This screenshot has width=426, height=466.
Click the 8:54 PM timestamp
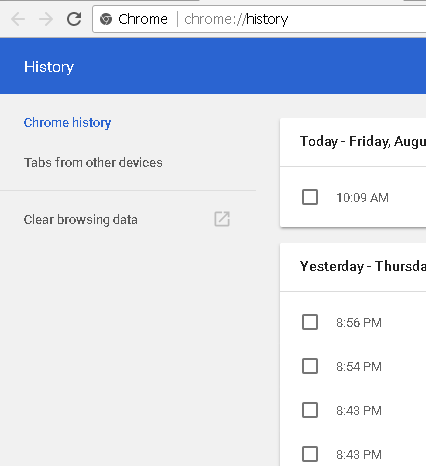pyautogui.click(x=359, y=367)
